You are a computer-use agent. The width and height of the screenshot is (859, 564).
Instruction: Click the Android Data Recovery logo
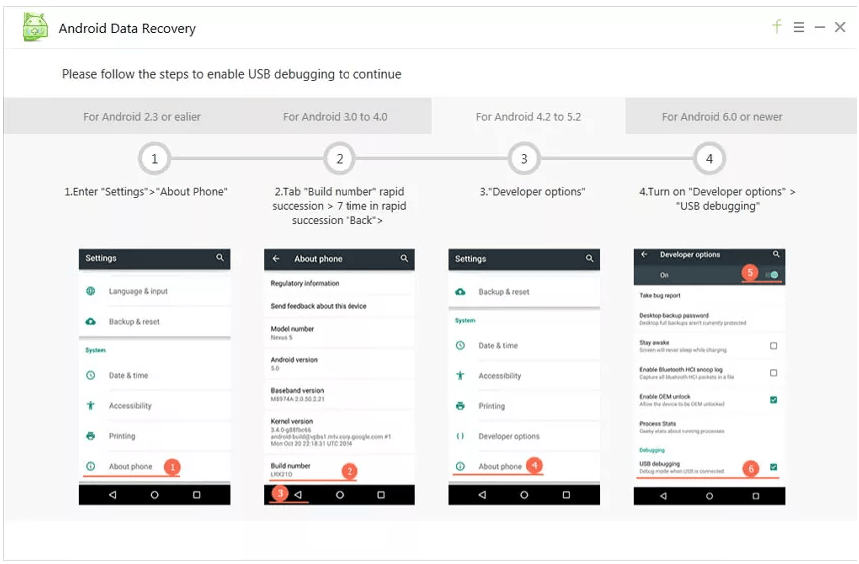35,27
